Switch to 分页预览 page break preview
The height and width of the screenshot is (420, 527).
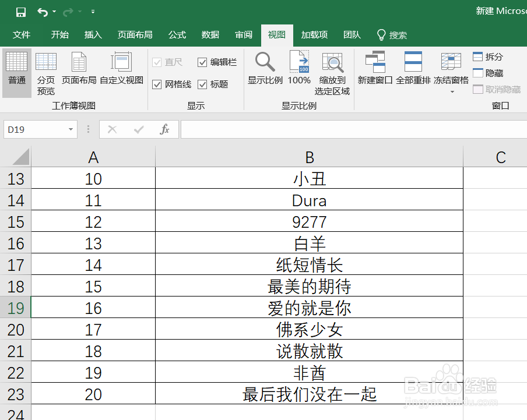point(46,73)
